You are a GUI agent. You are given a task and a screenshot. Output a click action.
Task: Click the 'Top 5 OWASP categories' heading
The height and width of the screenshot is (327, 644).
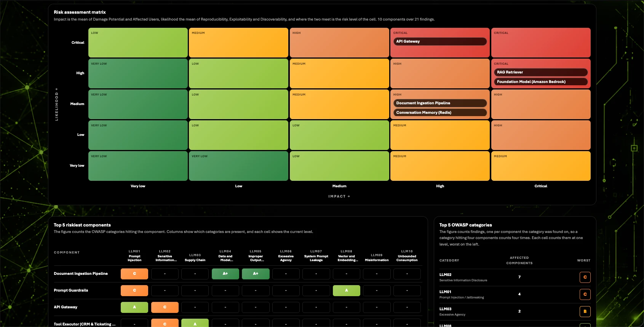[466, 225]
